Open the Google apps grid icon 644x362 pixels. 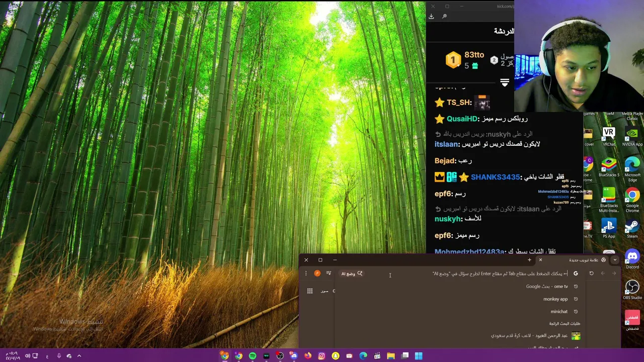310,291
